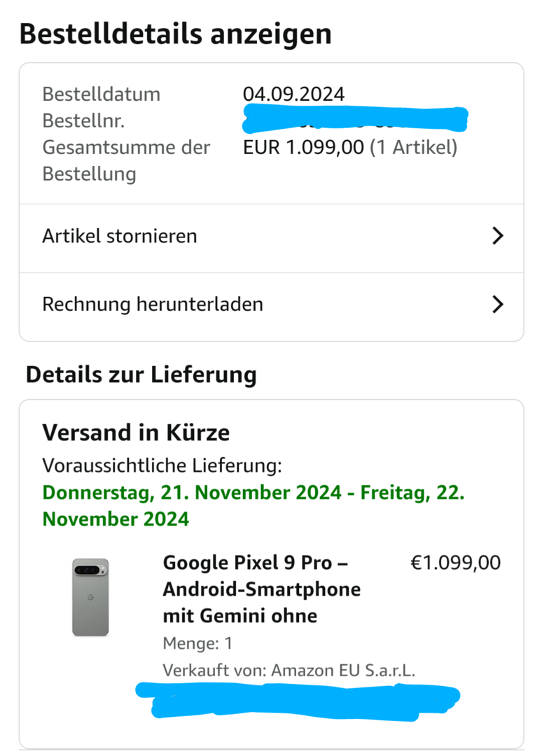Image resolution: width=542 pixels, height=756 pixels.
Task: Tap the Gesamtsumme der Bestellung label
Action: tap(126, 160)
